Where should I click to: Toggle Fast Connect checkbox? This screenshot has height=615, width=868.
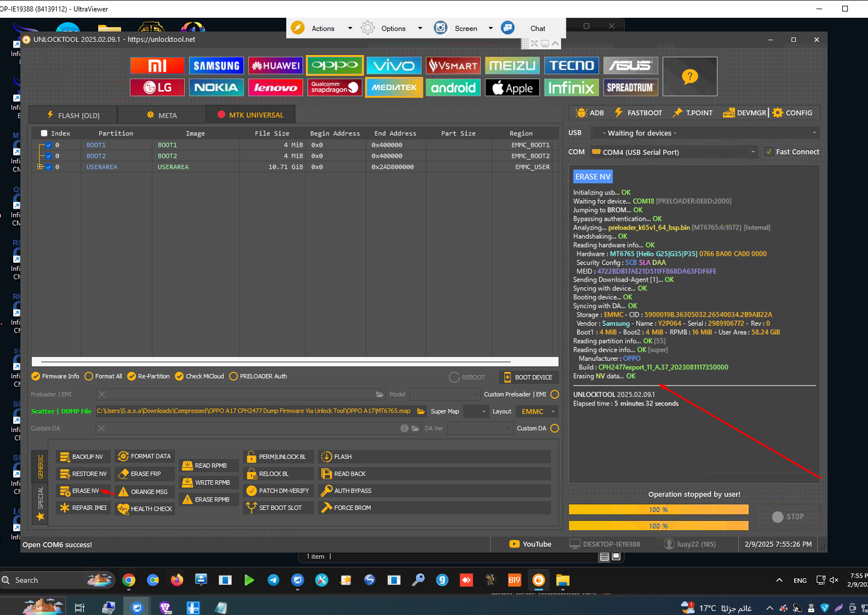coord(769,152)
